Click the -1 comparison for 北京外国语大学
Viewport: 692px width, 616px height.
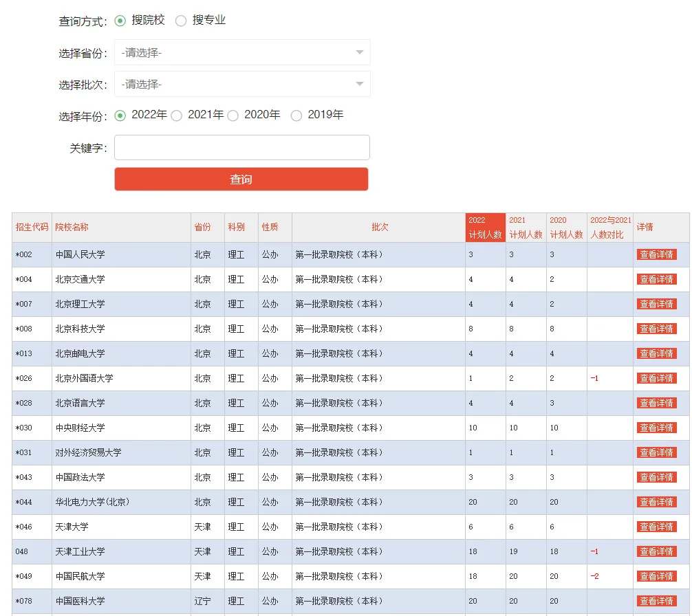click(x=594, y=378)
